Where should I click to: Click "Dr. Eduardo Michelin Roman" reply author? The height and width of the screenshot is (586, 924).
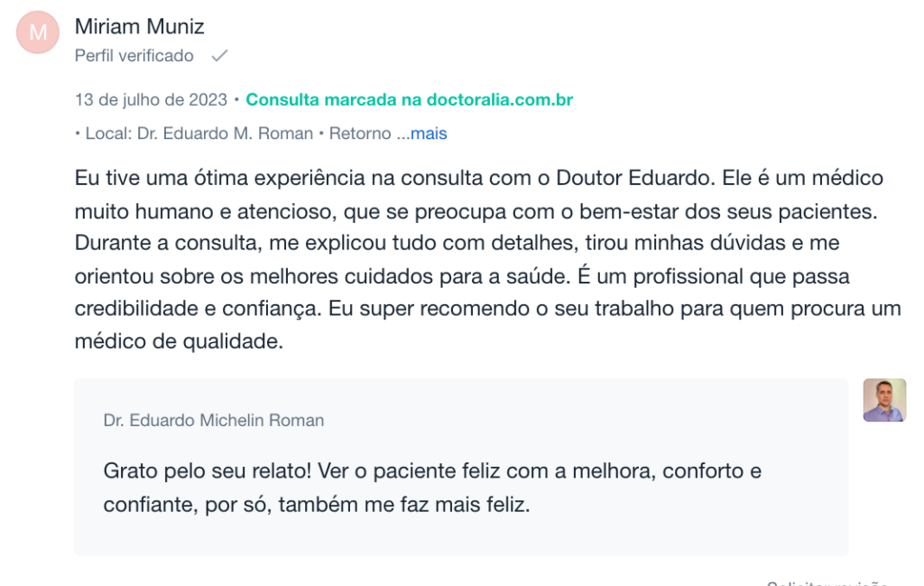214,421
